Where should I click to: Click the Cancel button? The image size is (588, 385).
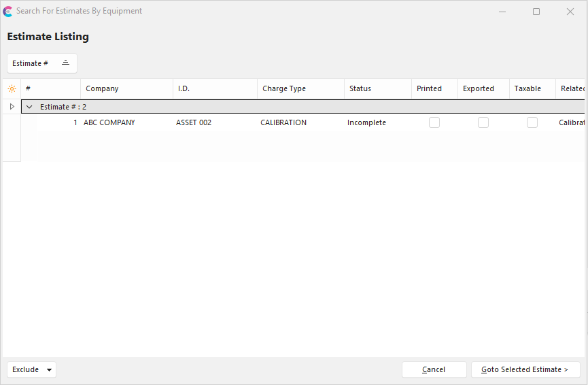(434, 369)
